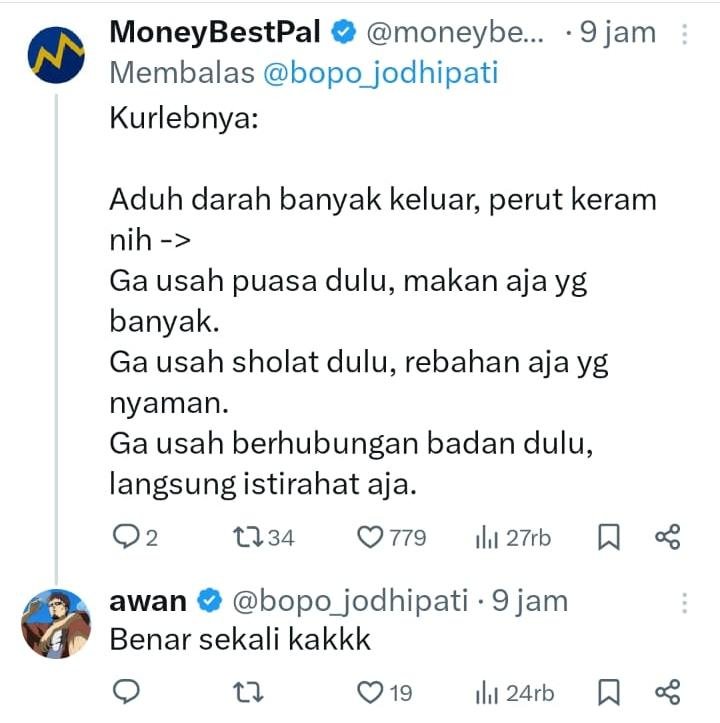
Task: View analytics showing 24rb views
Action: click(515, 693)
